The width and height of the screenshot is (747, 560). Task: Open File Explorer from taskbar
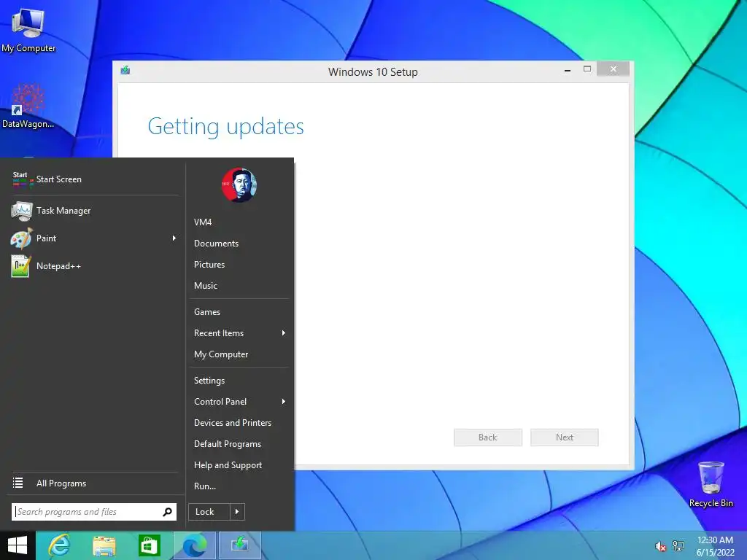pyautogui.click(x=104, y=545)
